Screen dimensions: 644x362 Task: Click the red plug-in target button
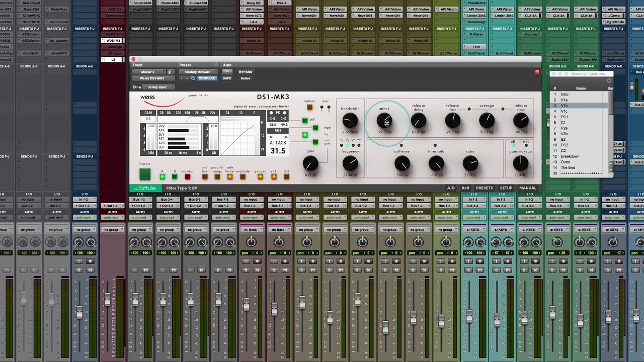pos(537,72)
